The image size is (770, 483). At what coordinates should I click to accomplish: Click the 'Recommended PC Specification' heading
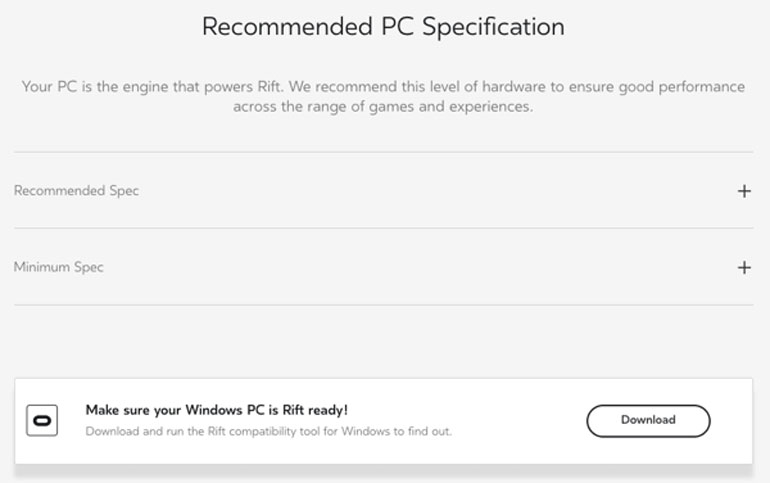click(x=383, y=27)
